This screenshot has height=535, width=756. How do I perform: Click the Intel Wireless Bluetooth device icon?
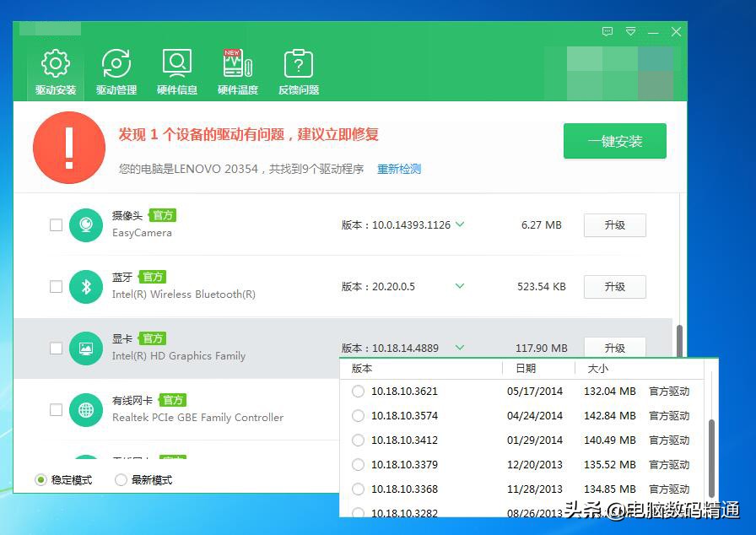[x=85, y=286]
